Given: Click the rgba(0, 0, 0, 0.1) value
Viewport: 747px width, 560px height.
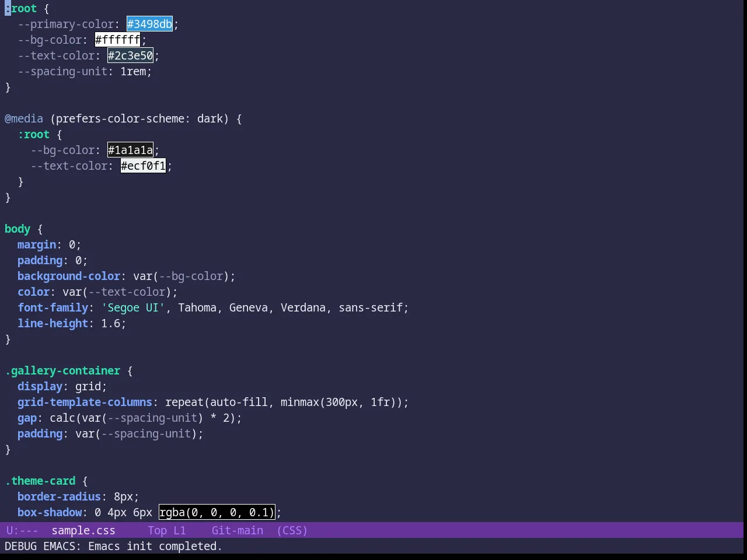Looking at the screenshot, I should [x=217, y=512].
